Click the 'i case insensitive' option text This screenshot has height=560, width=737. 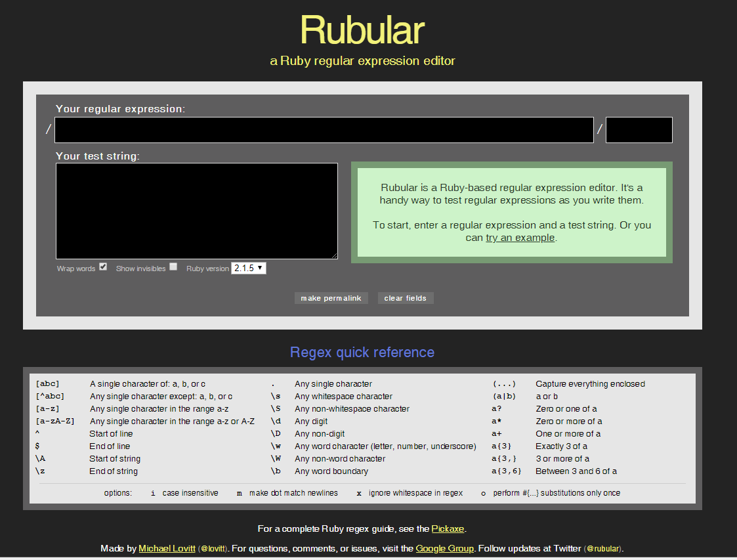pos(184,493)
